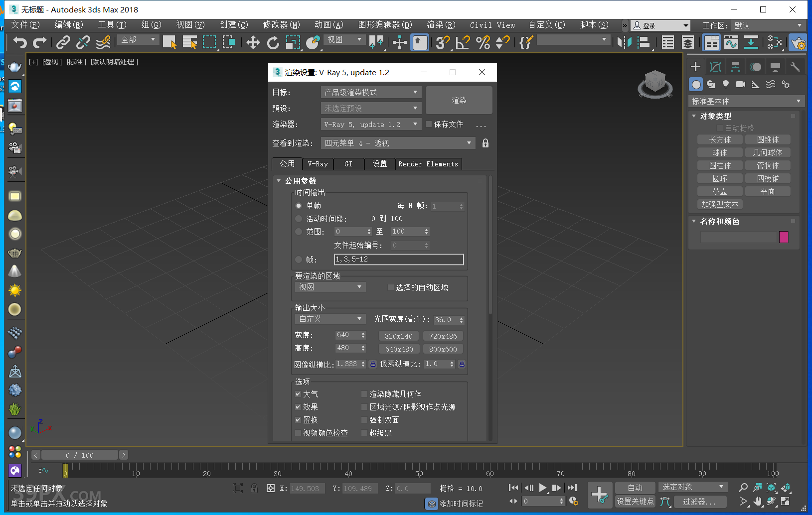
Task: Enable the Force 2-Sided (强制双面) checkbox
Action: [364, 420]
